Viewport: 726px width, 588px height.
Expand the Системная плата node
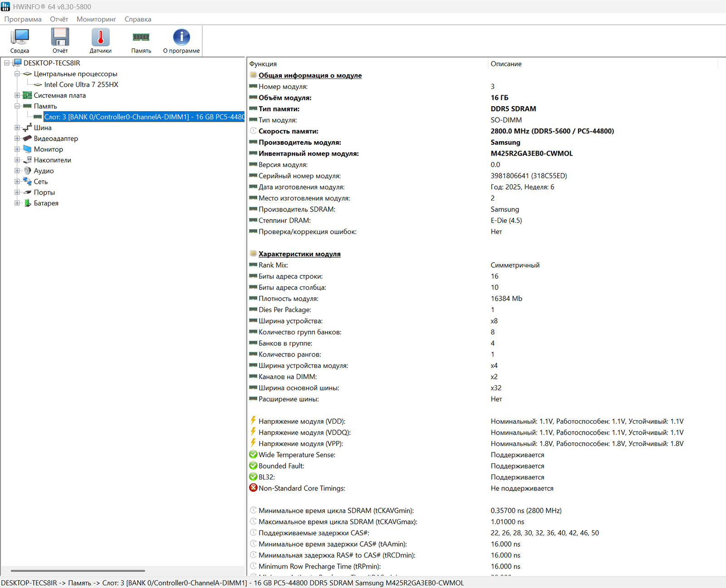[x=17, y=96]
